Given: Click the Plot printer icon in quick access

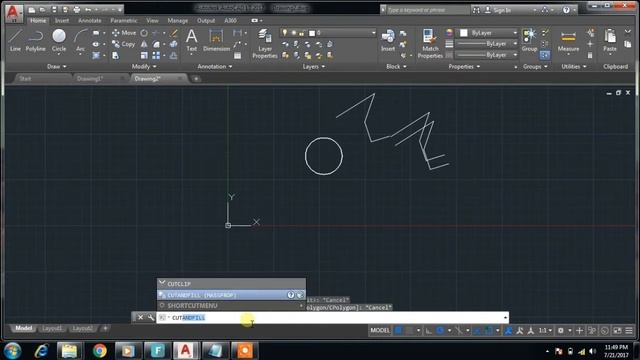Looking at the screenshot, I should (x=77, y=9).
